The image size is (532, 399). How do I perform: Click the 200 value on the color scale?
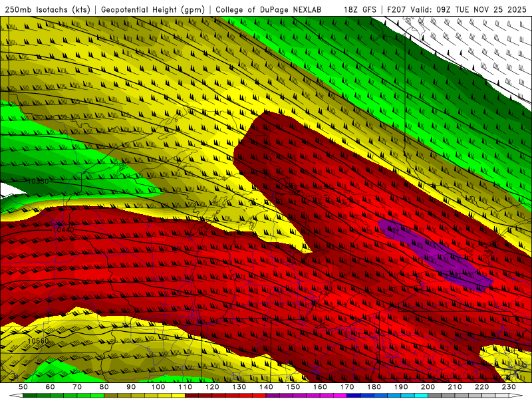(428, 387)
